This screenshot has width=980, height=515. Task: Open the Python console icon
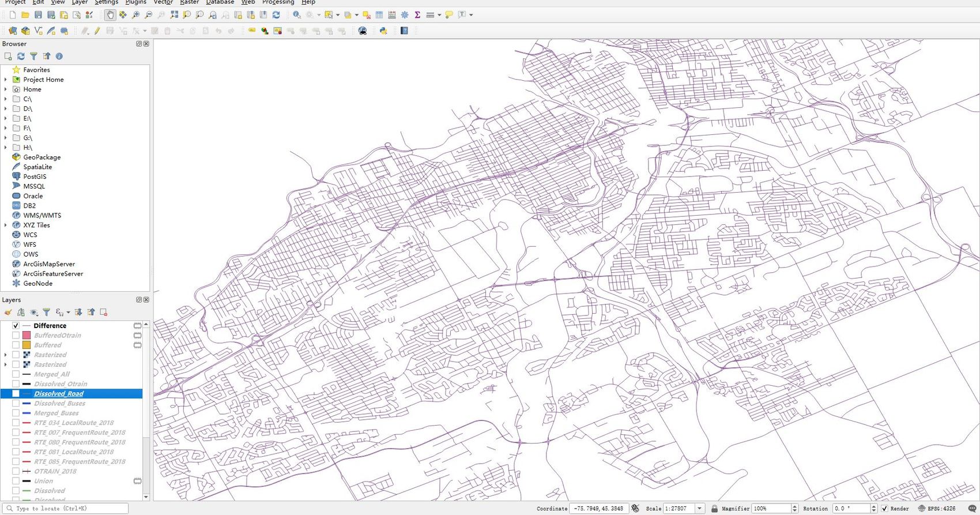[x=383, y=31]
